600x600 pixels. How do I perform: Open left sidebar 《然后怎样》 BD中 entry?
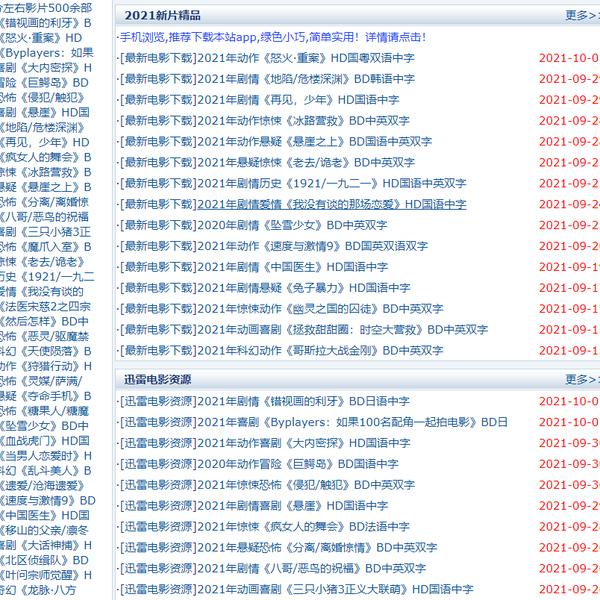point(44,321)
